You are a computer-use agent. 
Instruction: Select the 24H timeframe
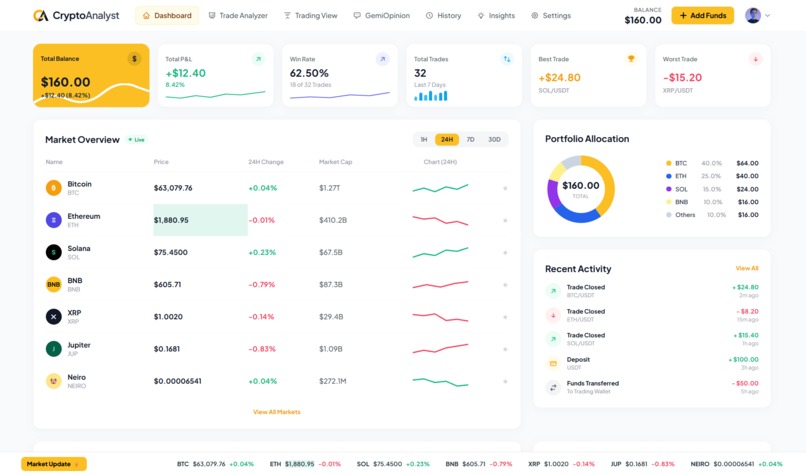pos(447,139)
